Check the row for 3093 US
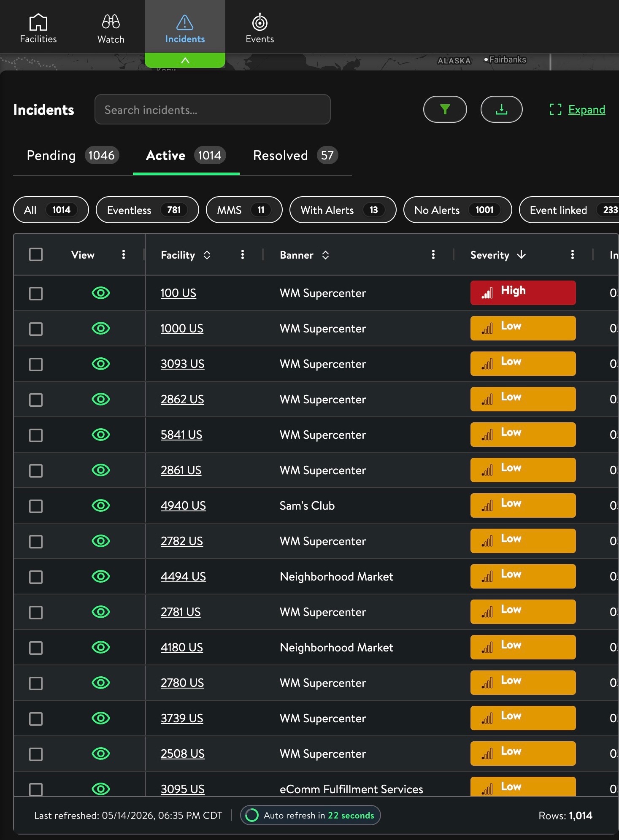Viewport: 619px width, 840px height. 36,364
